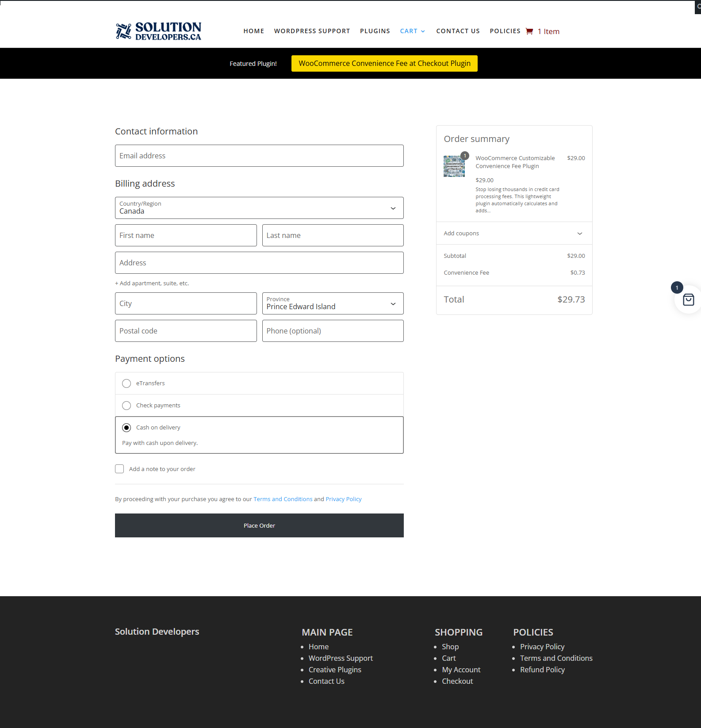Viewport: 701px width, 728px height.
Task: Open Privacy Policy in the footer
Action: 542,647
